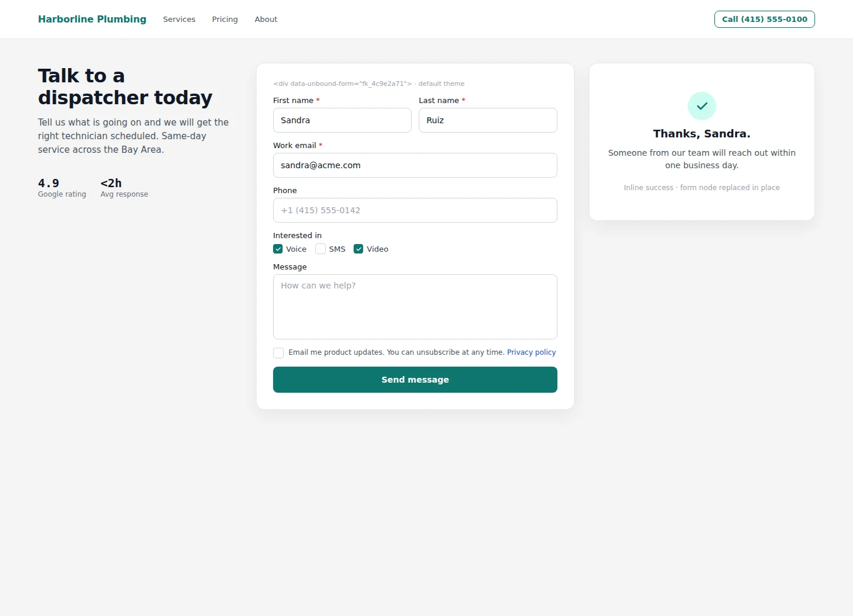853x616 pixels.
Task: Click the Harborline Plumbing logo
Action: coord(92,19)
